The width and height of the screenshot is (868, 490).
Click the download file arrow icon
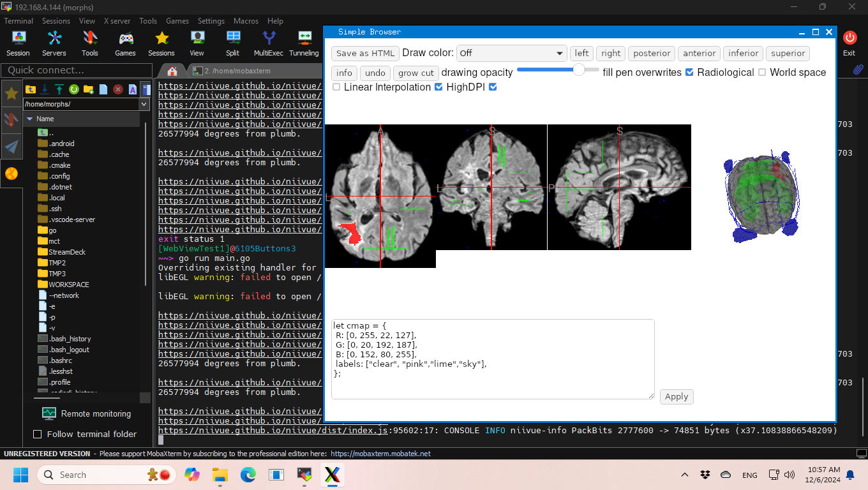click(45, 89)
